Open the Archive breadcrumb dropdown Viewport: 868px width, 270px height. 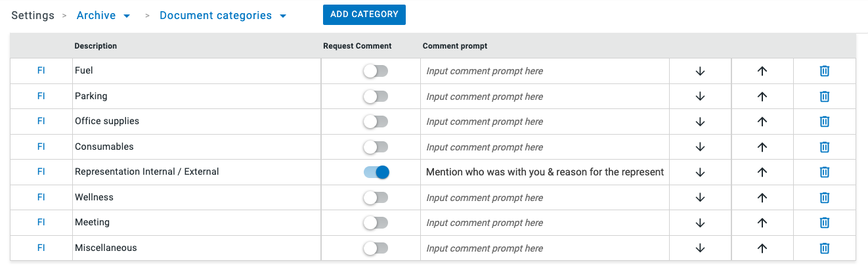103,15
